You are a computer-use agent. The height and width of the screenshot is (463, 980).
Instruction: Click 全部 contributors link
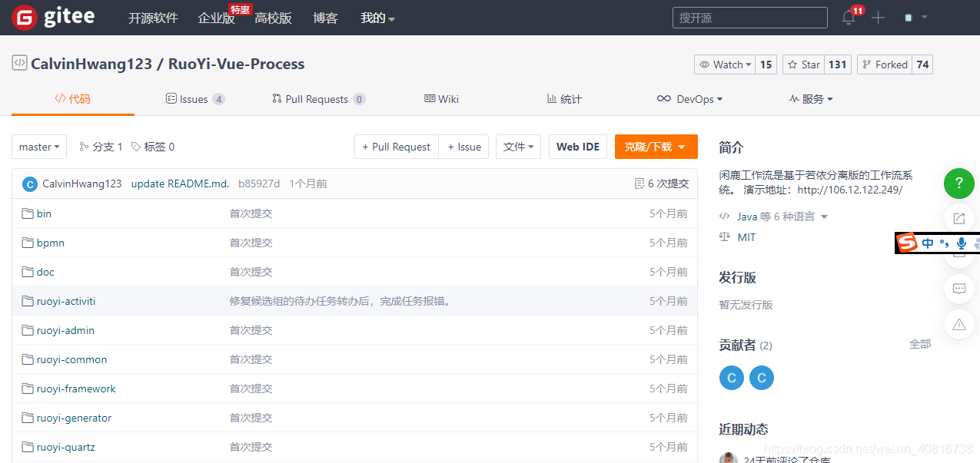(x=920, y=344)
